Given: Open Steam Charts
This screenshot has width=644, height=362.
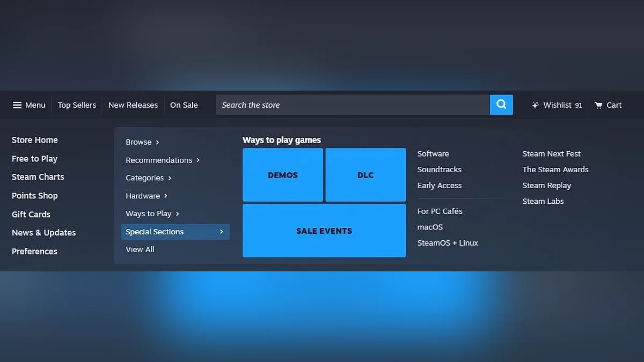Looking at the screenshot, I should tap(38, 177).
